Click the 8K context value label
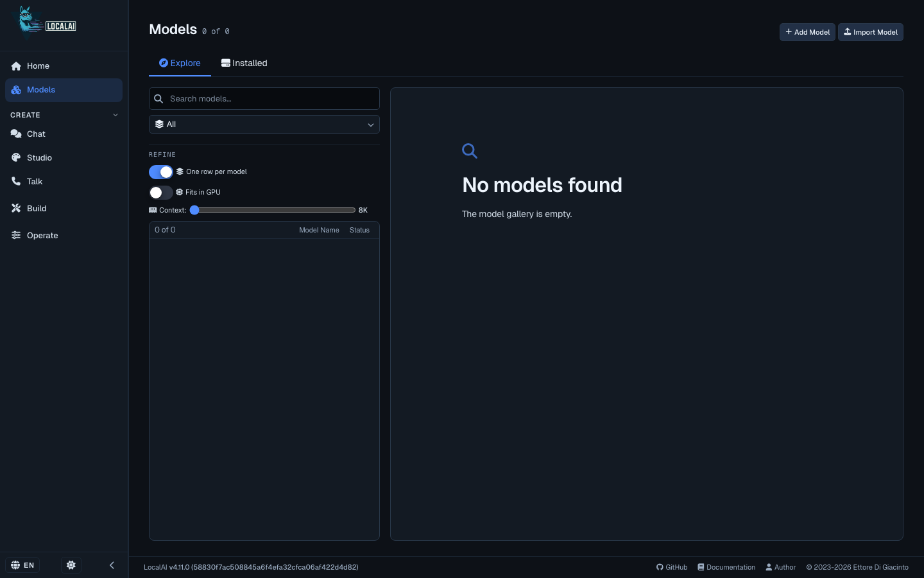 tap(363, 210)
